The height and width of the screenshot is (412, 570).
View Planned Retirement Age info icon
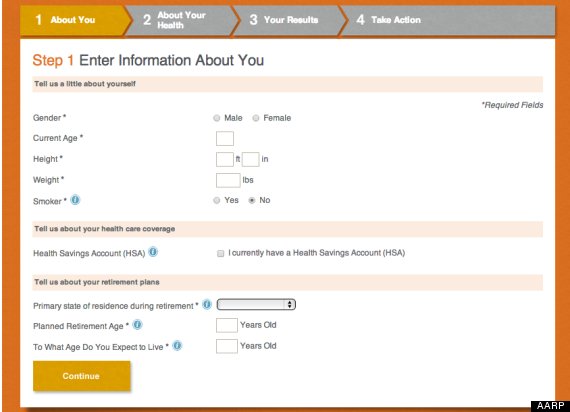pos(137,325)
